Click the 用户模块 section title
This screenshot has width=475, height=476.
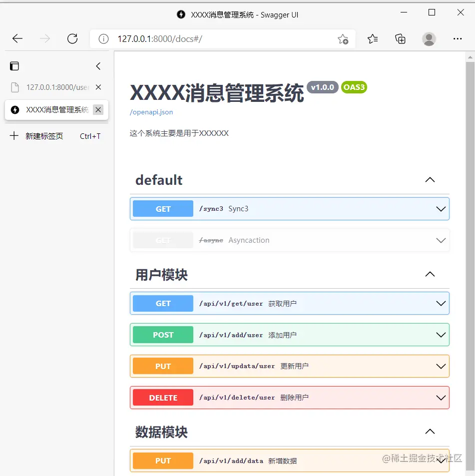pos(161,275)
